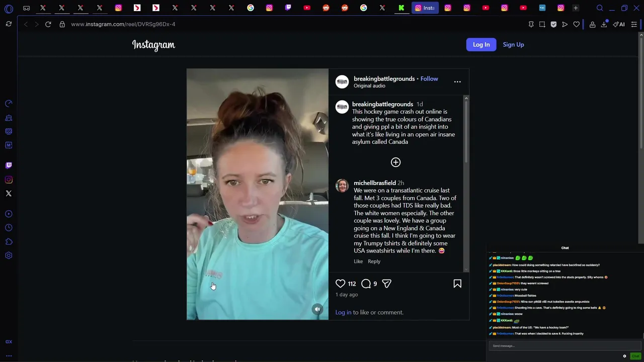This screenshot has height=362, width=644.
Task: Click the Sign Up link
Action: pos(513,44)
